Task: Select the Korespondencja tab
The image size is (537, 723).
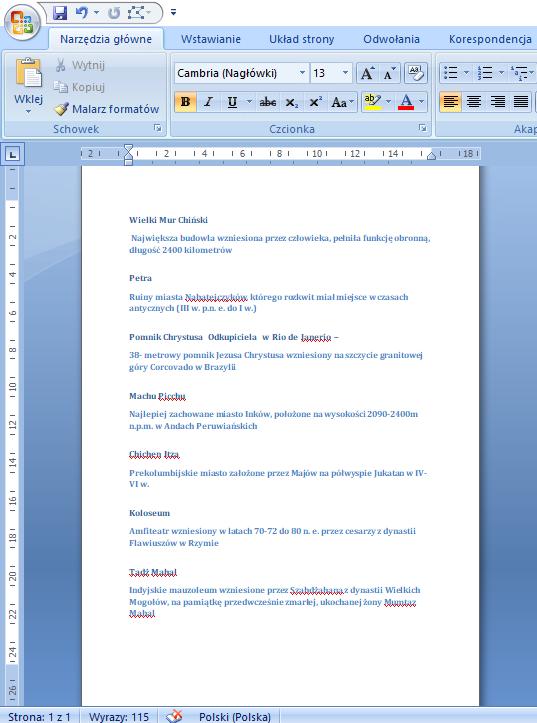Action: (x=490, y=39)
